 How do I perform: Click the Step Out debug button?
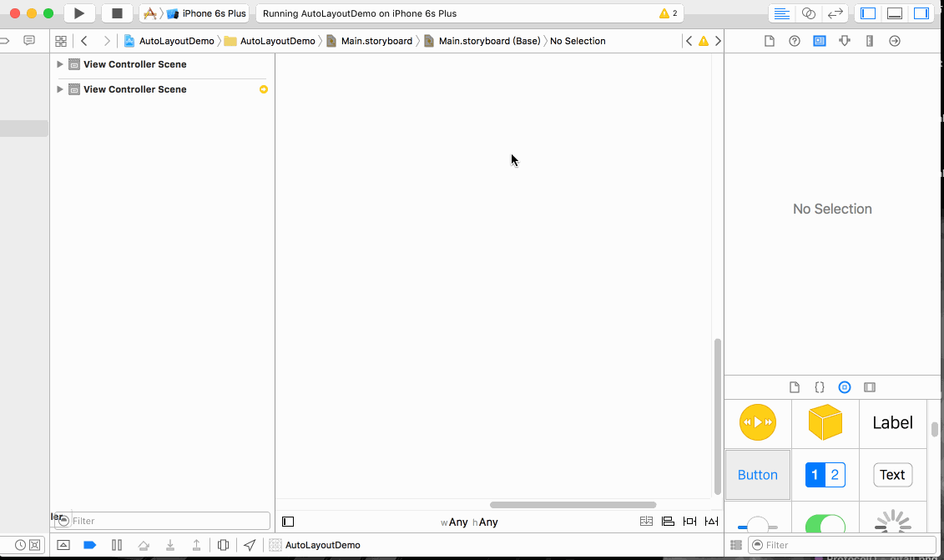(x=196, y=545)
